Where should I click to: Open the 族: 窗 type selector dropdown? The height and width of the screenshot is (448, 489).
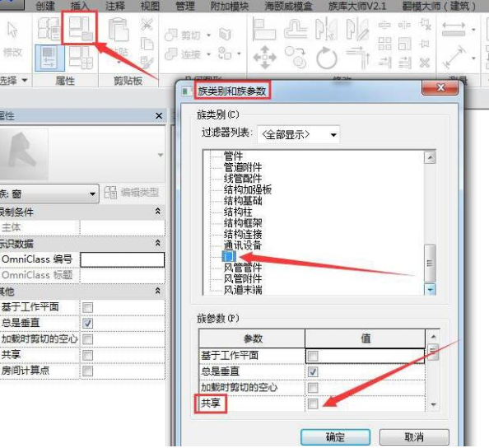pyautogui.click(x=49, y=194)
